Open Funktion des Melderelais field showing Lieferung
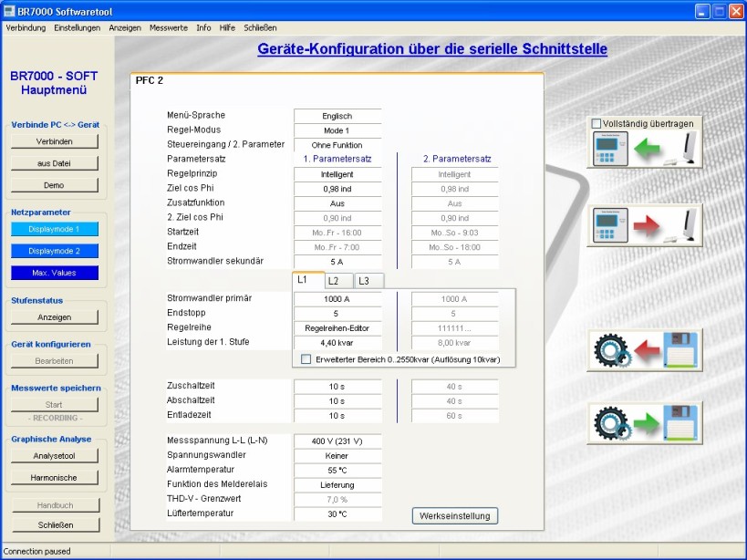 click(337, 485)
